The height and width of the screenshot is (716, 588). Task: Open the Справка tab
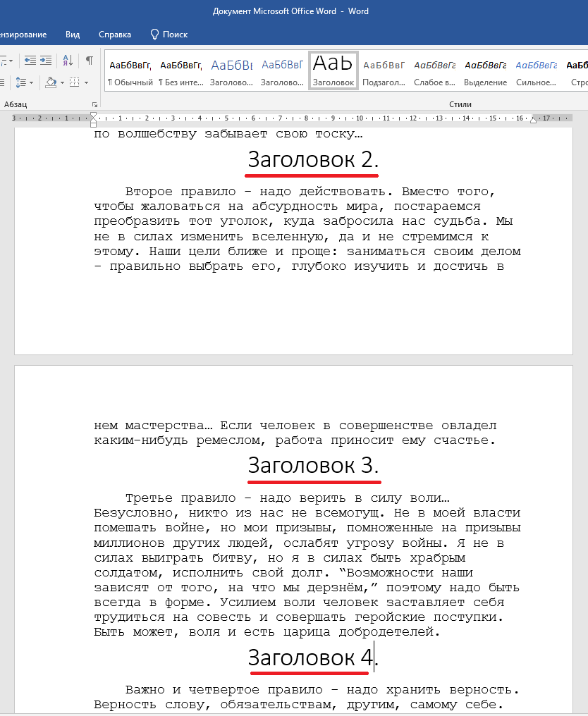115,35
